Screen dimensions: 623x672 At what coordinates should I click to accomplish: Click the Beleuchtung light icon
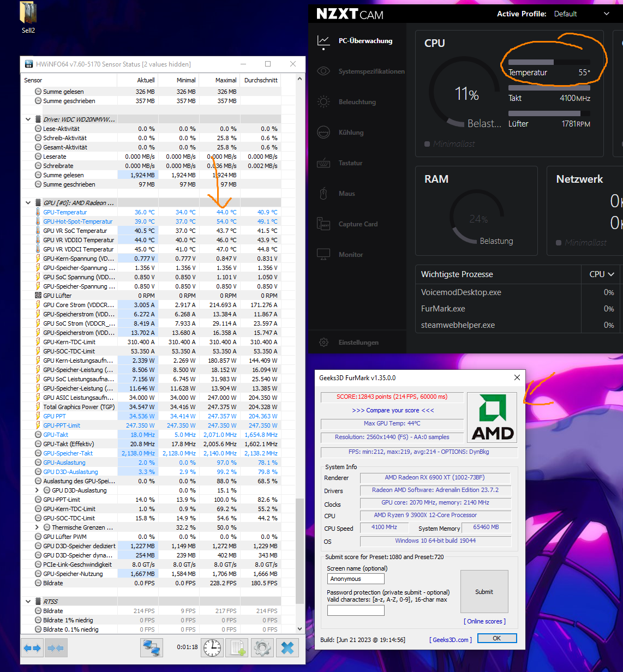pyautogui.click(x=324, y=102)
